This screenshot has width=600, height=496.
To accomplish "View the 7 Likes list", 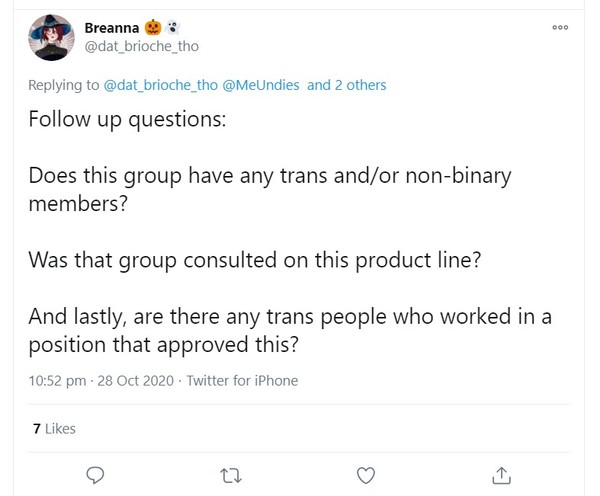I will (x=54, y=429).
